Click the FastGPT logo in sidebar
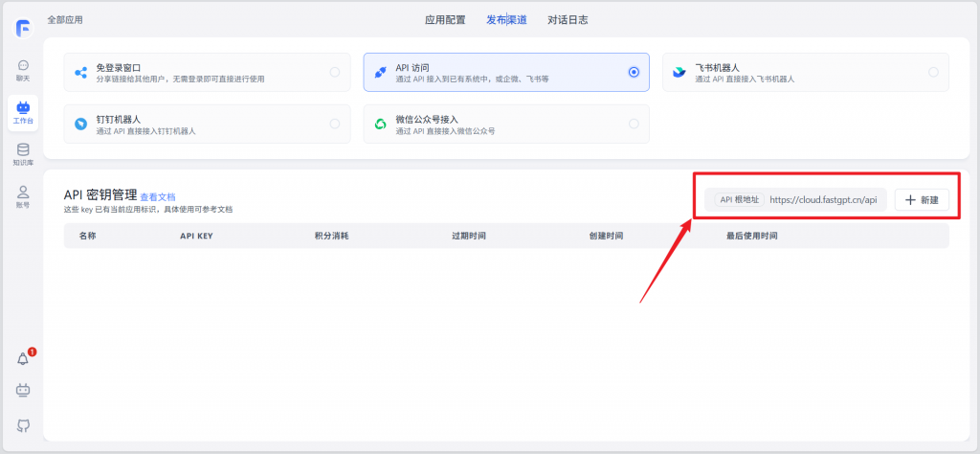Image resolution: width=980 pixels, height=454 pixels. pos(23,26)
